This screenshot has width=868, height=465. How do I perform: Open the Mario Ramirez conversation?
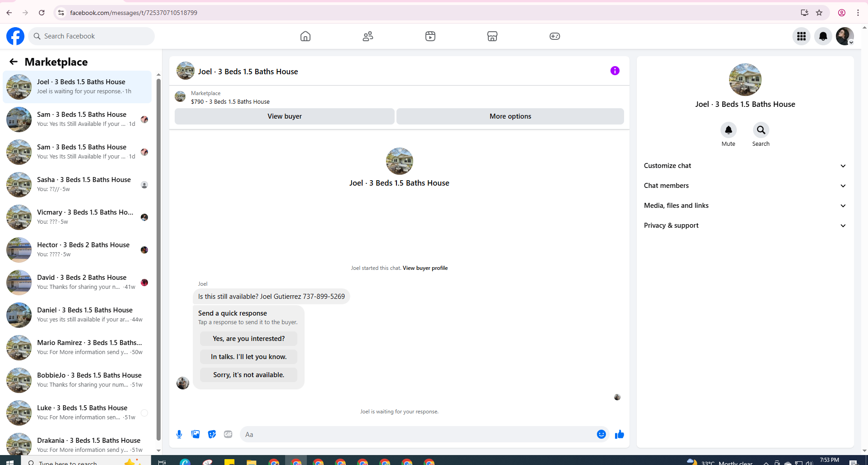77,348
